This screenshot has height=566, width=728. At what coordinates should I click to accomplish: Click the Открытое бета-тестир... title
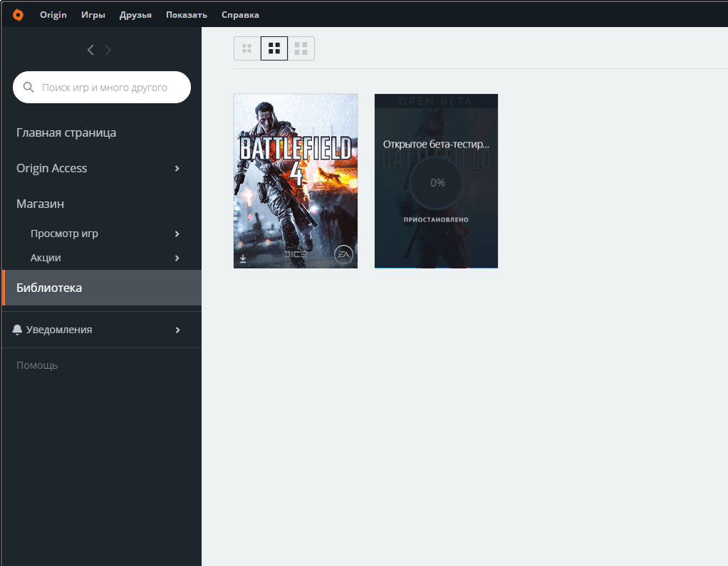(436, 145)
